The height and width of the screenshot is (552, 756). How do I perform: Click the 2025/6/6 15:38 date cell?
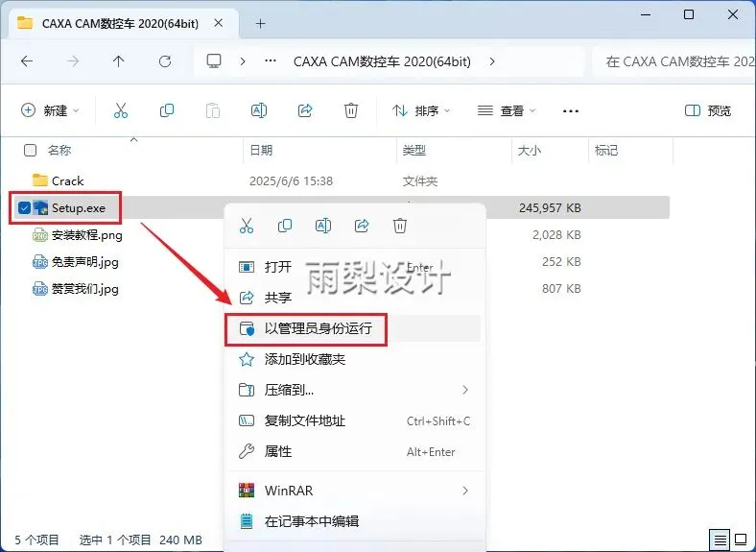tap(291, 180)
